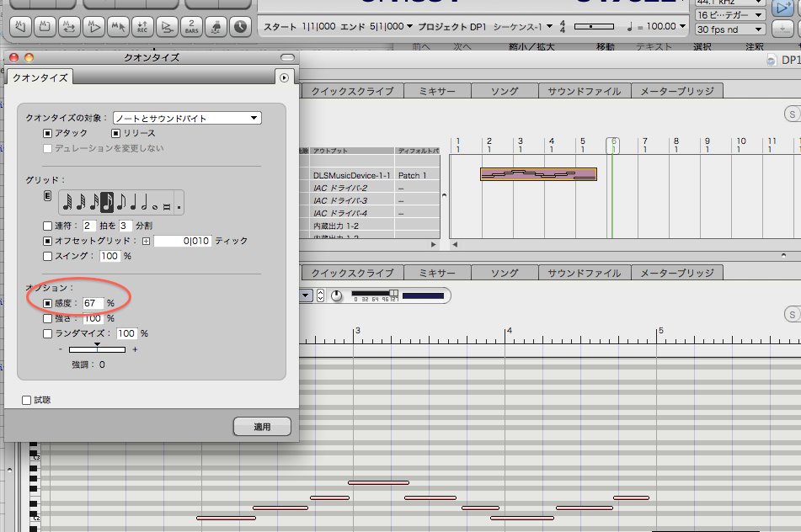The image size is (801, 532).
Task: Open the 30 fps nd frame rate dropdown
Action: pyautogui.click(x=730, y=29)
